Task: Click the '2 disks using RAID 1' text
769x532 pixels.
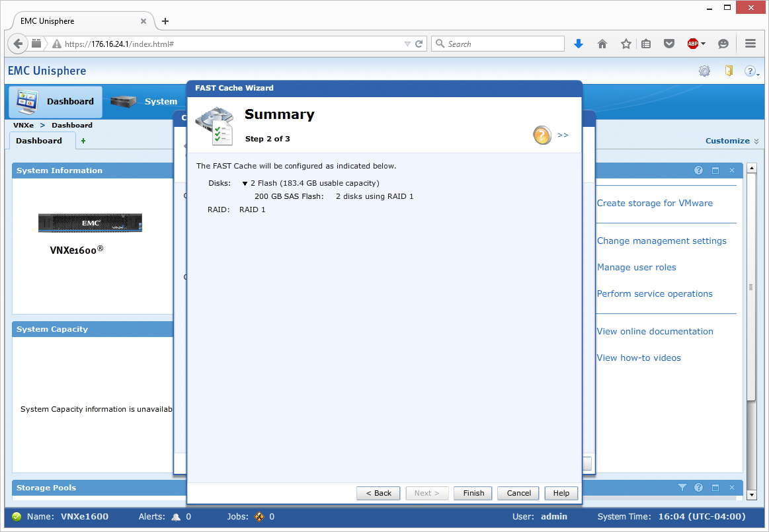Action: click(375, 197)
